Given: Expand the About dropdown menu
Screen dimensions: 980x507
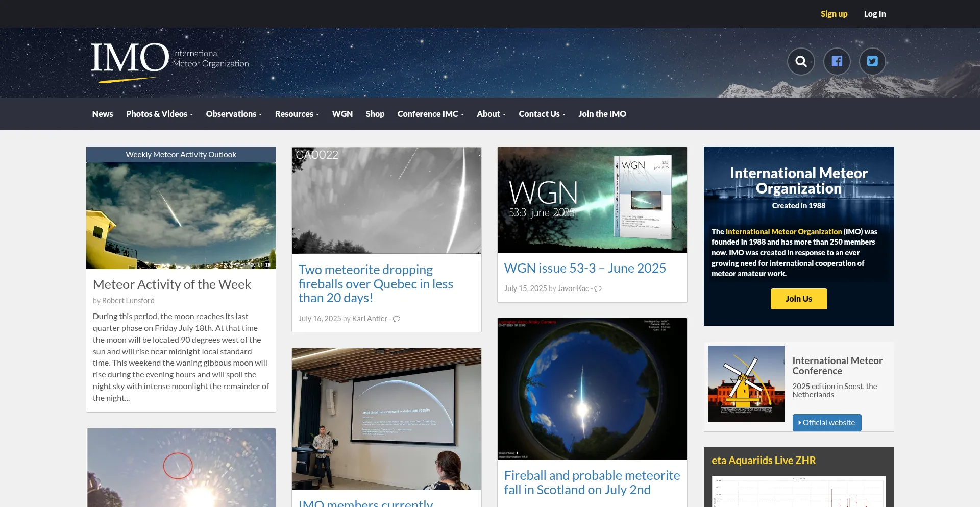Looking at the screenshot, I should (491, 114).
